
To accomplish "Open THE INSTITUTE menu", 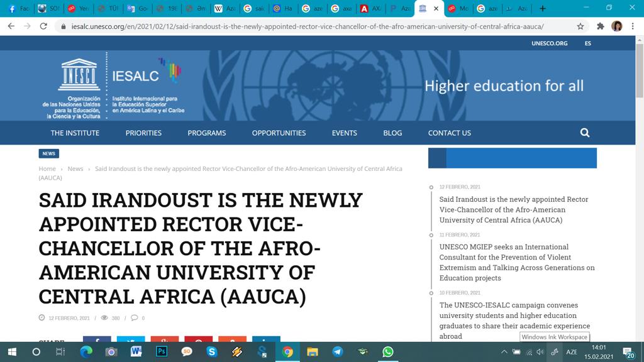I will pyautogui.click(x=75, y=133).
